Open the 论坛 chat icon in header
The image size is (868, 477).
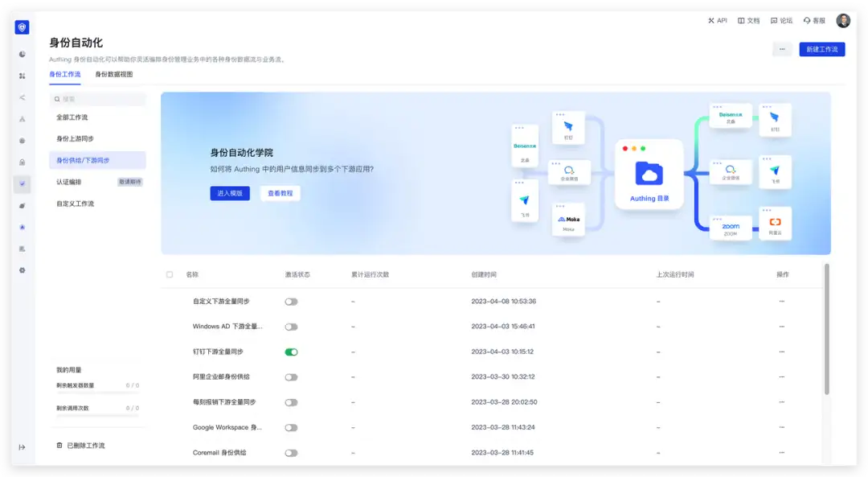(774, 20)
